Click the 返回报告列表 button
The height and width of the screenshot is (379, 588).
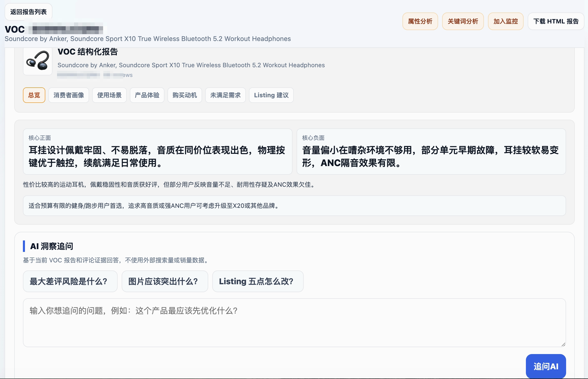[29, 12]
